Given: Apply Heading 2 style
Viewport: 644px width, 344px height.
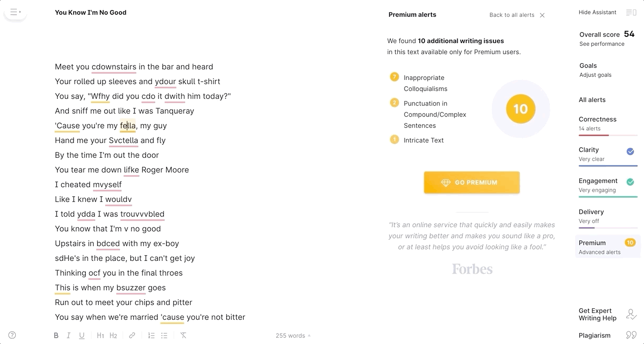Looking at the screenshot, I should 113,336.
